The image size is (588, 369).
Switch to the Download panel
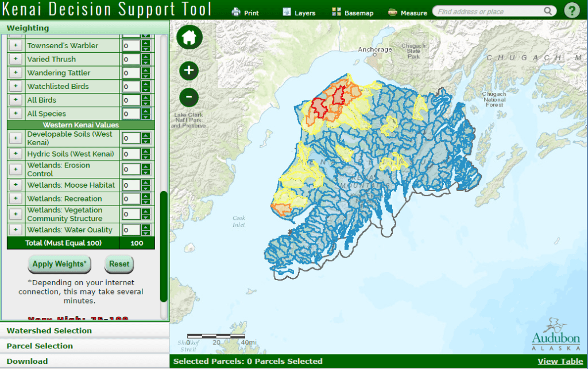pyautogui.click(x=28, y=361)
